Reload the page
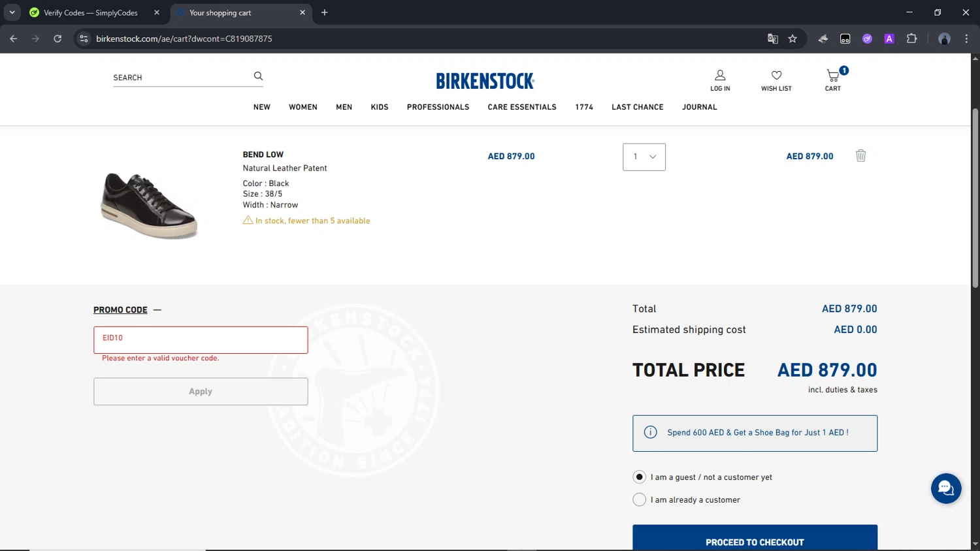Image resolution: width=980 pixels, height=551 pixels. (57, 39)
